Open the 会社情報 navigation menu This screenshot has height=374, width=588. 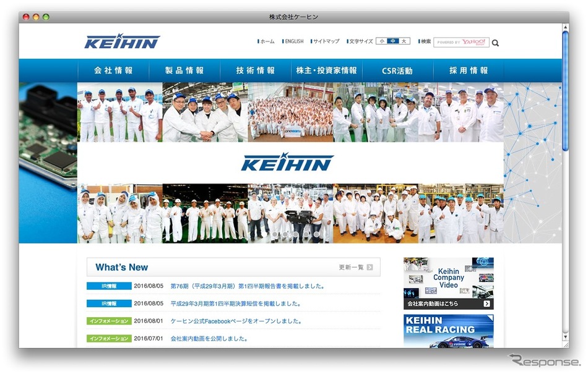click(x=113, y=70)
